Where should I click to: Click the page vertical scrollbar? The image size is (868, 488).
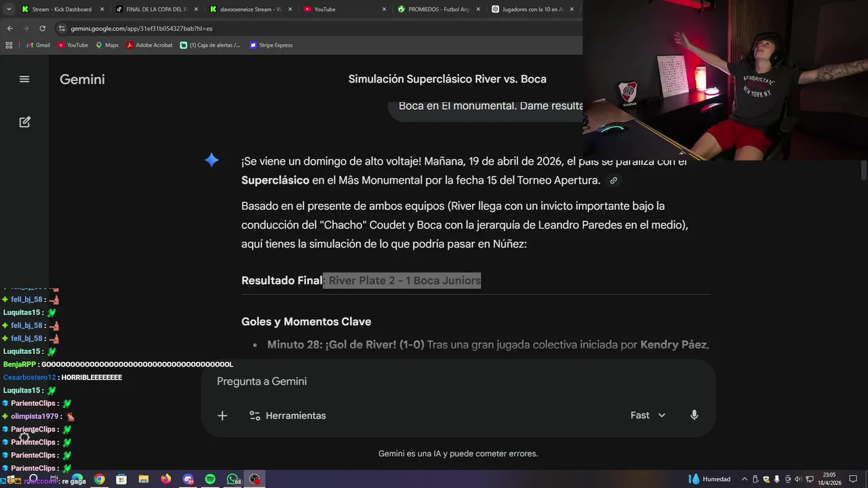point(864,171)
